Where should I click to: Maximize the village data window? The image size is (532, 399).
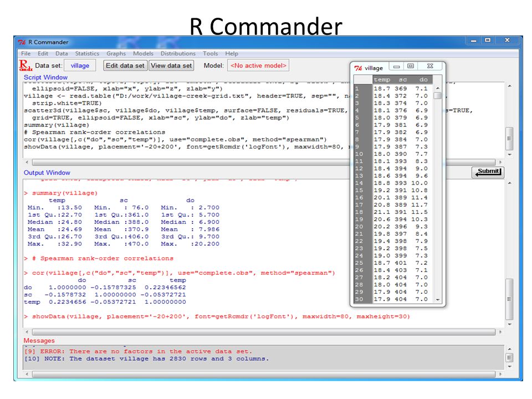[x=411, y=66]
